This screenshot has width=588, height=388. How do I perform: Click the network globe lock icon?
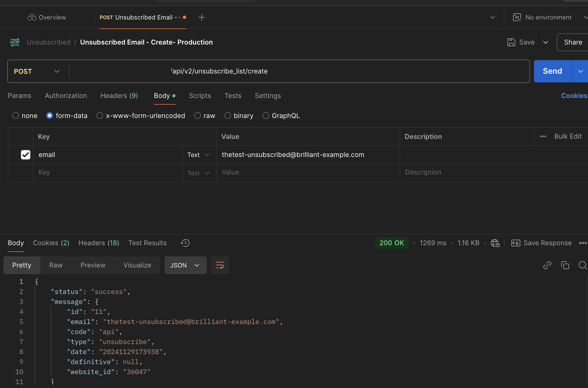click(495, 243)
